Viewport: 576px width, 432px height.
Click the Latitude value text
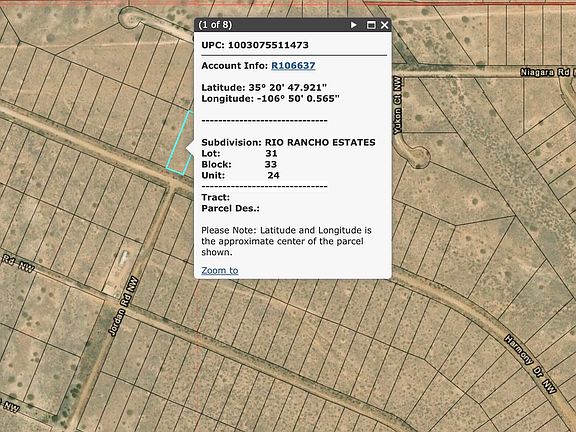click(x=288, y=88)
